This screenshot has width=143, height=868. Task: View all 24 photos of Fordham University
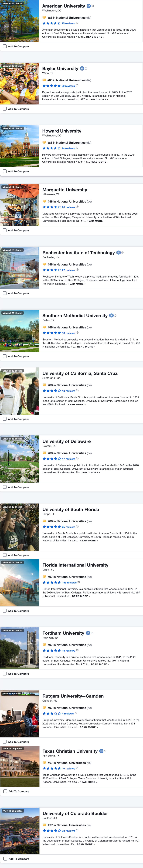[x=13, y=630]
